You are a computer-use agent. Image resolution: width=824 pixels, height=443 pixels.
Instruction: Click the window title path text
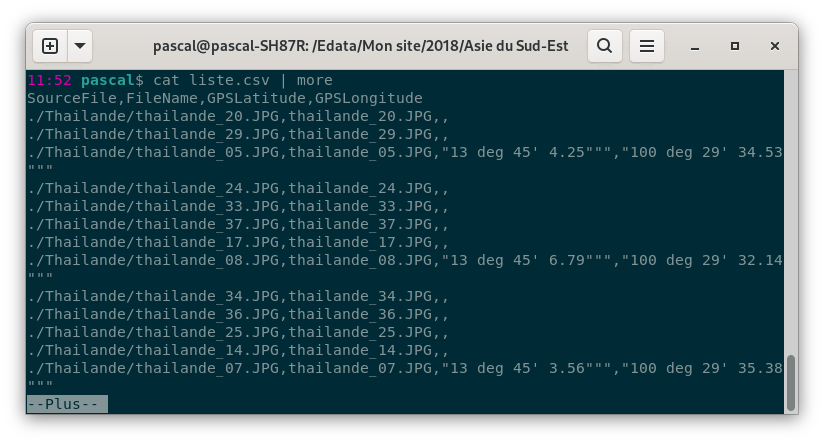pos(360,46)
